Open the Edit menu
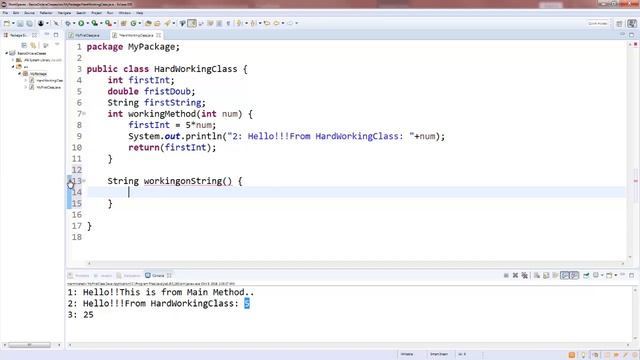640x360 pixels. click(x=16, y=13)
